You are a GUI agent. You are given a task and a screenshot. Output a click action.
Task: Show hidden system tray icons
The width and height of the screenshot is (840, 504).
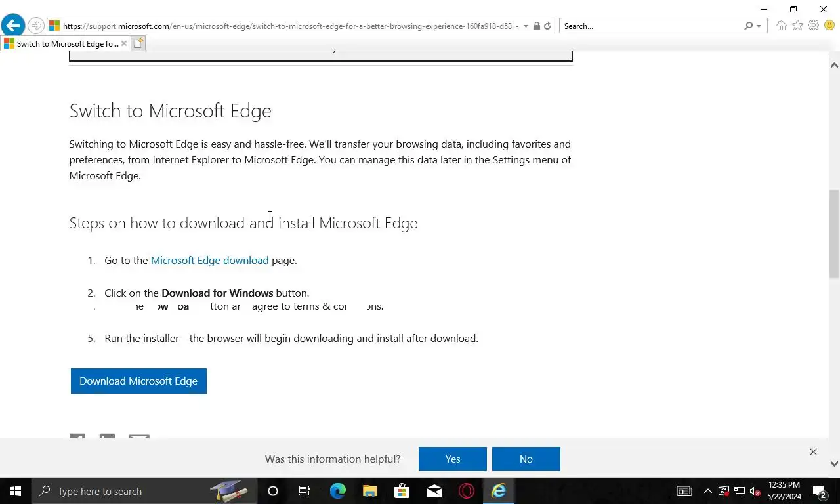707,491
